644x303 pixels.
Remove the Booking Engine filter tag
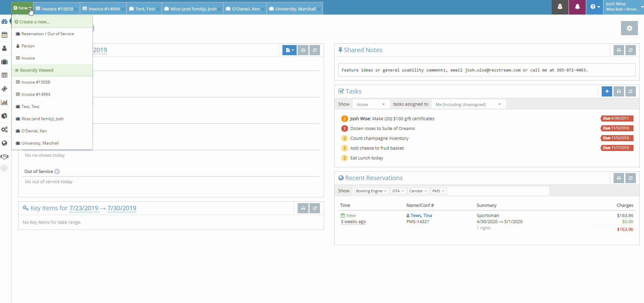(x=386, y=191)
